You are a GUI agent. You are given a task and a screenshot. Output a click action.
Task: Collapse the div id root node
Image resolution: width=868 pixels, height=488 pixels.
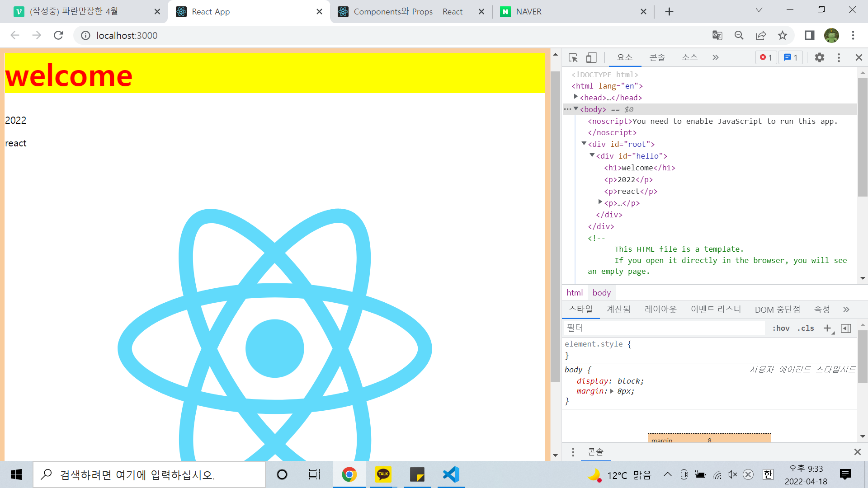click(584, 144)
